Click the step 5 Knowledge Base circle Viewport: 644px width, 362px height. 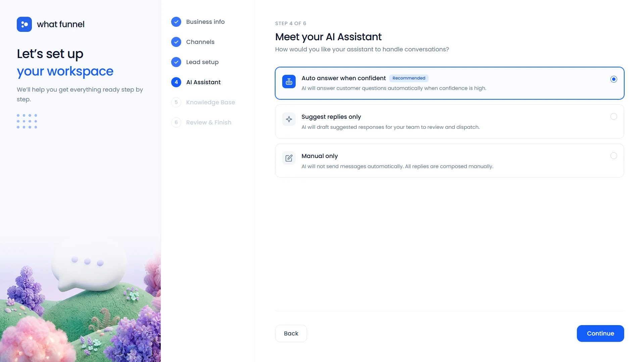tap(176, 102)
